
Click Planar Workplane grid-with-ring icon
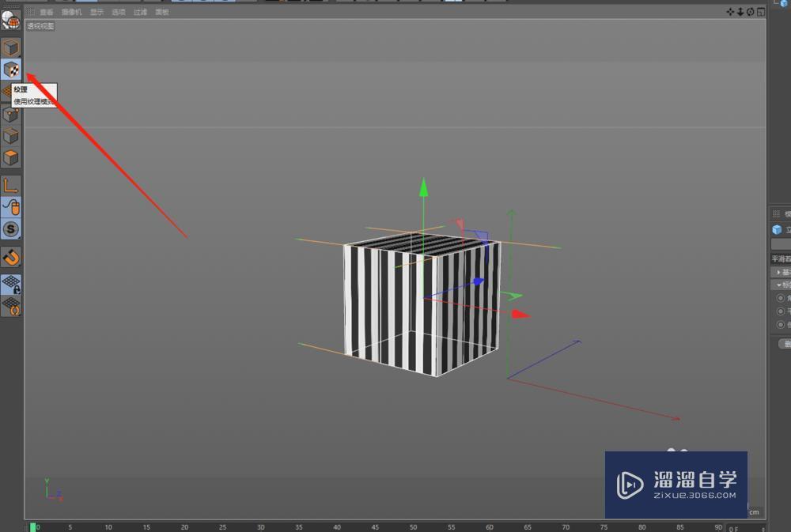tap(10, 306)
